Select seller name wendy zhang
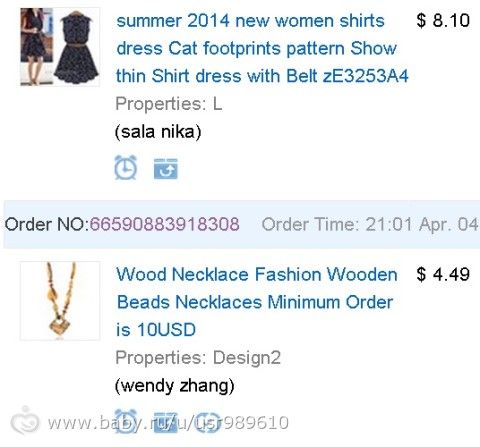Screen dimensions: 480x447 [174, 386]
